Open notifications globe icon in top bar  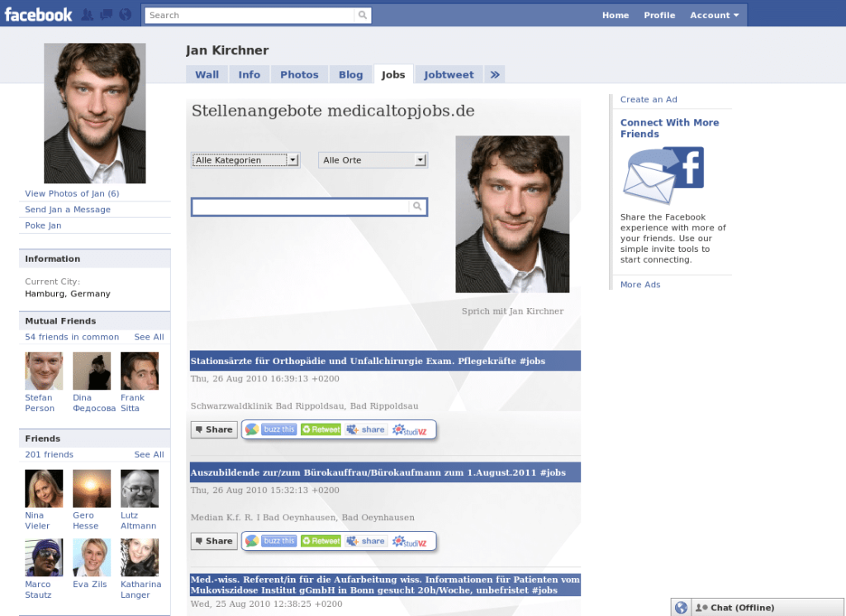pyautogui.click(x=126, y=15)
